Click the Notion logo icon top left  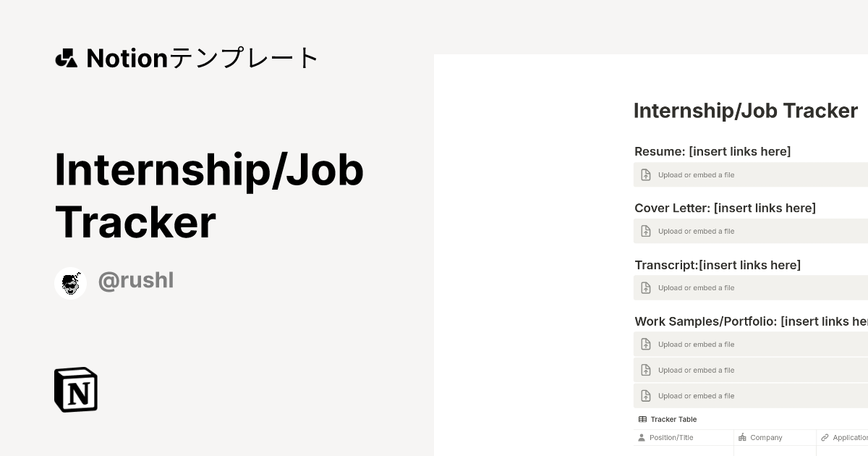tap(66, 58)
